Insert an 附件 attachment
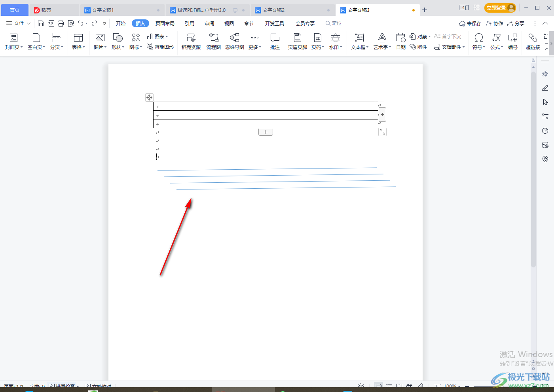Screen dimensions: 554x392 click(x=419, y=47)
